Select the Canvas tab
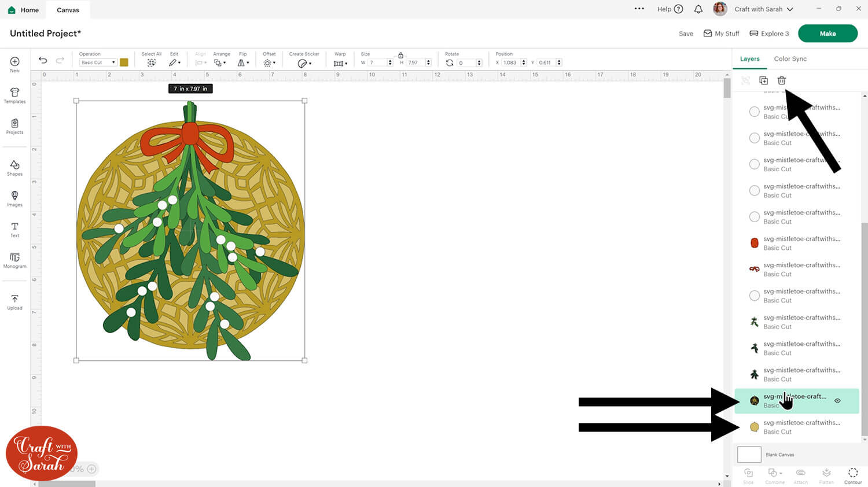Viewport: 868px width, 487px height. click(x=68, y=10)
